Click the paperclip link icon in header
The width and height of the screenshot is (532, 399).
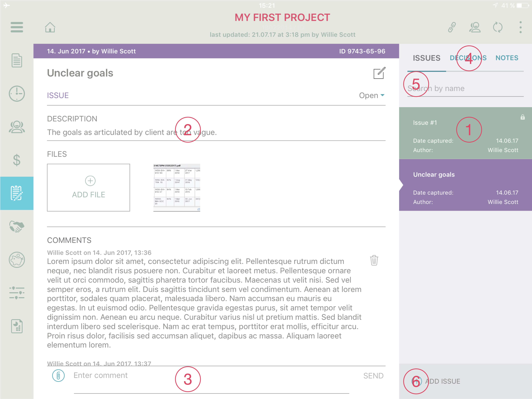pos(452,27)
